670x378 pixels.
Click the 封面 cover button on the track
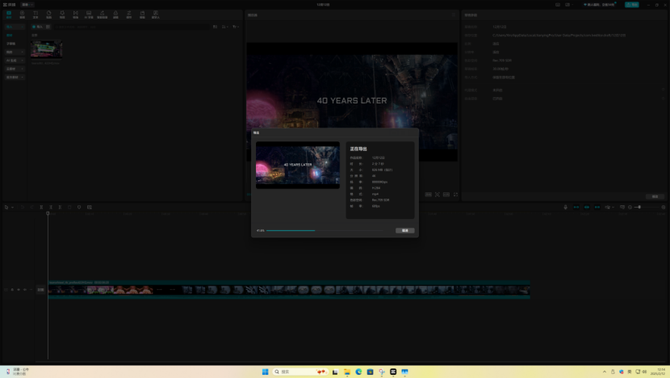tap(41, 290)
